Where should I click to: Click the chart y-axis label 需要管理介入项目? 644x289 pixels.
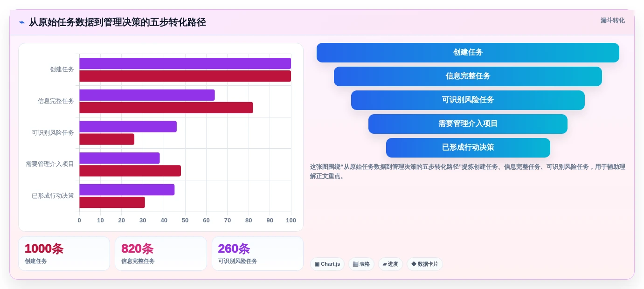tap(50, 164)
